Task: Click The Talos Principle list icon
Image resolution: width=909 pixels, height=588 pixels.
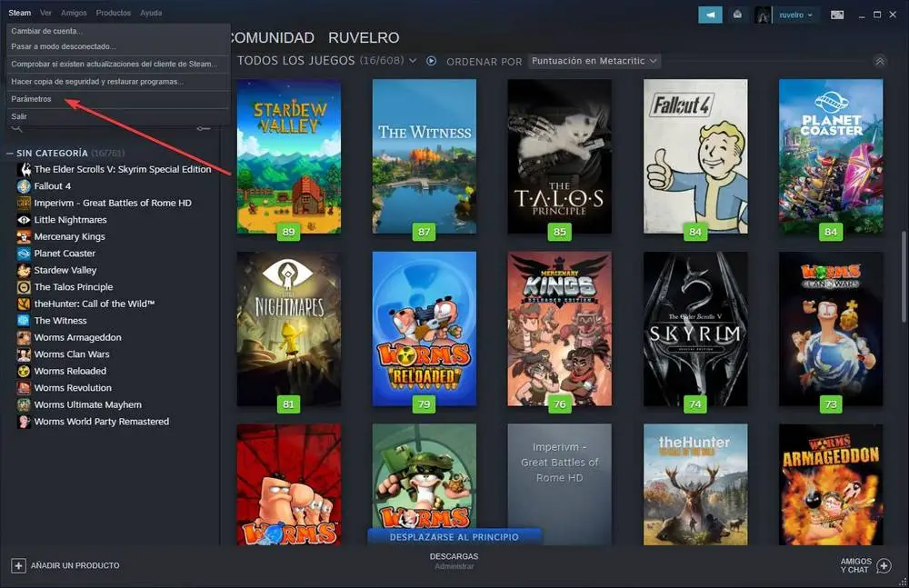Action: point(24,287)
